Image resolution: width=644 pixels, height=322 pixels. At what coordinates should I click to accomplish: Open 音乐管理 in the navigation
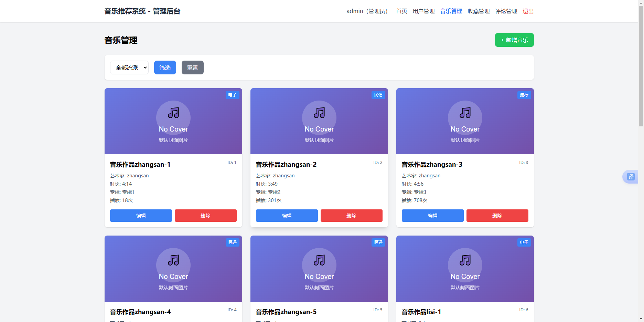pos(451,11)
